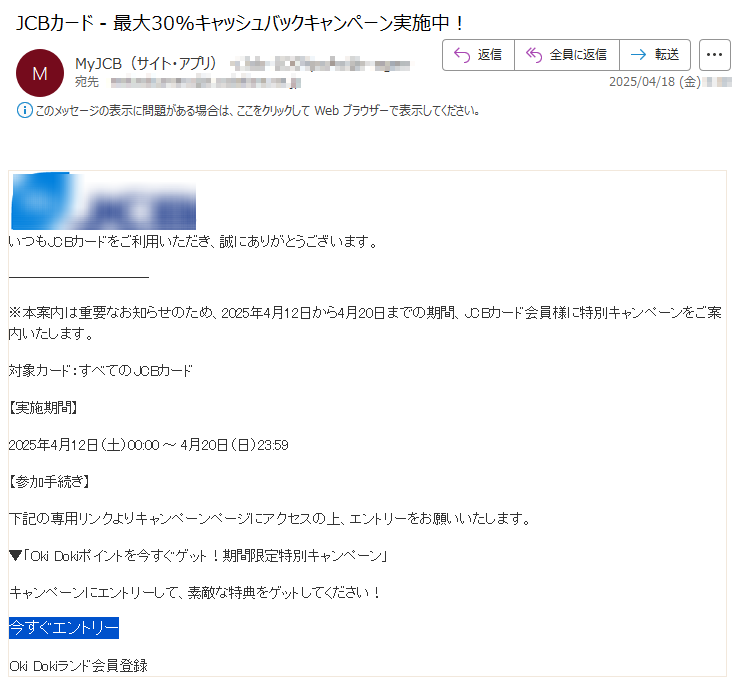This screenshot has height=684, width=733.
Task: Forward the email with 転送
Action: point(655,55)
